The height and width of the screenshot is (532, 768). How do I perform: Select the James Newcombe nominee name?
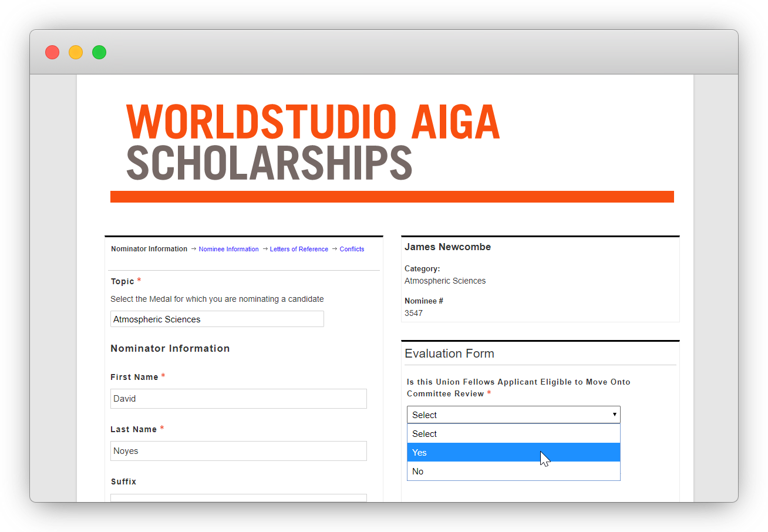click(447, 247)
